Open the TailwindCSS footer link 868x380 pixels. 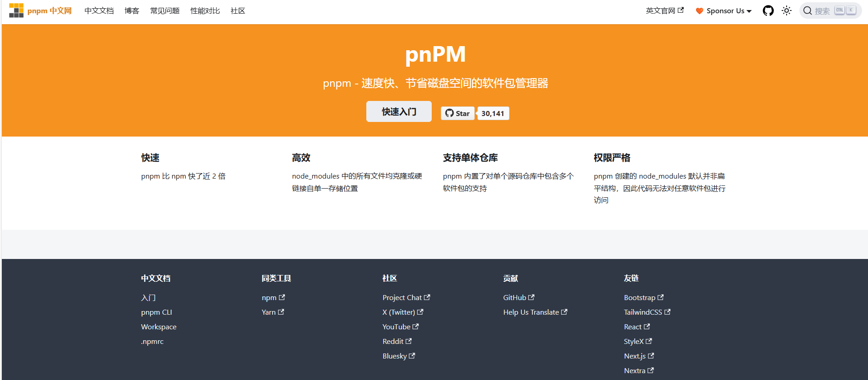(647, 312)
